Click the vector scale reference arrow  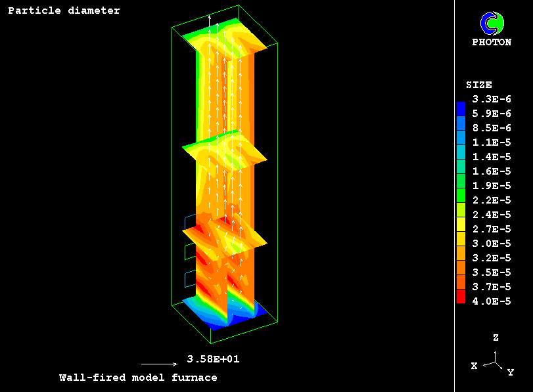tap(159, 364)
